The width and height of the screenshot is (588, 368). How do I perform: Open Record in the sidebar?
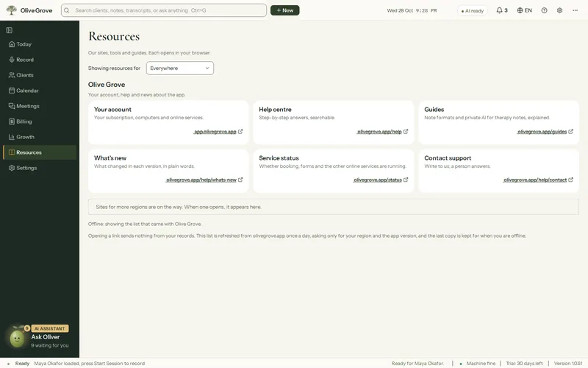click(40, 60)
